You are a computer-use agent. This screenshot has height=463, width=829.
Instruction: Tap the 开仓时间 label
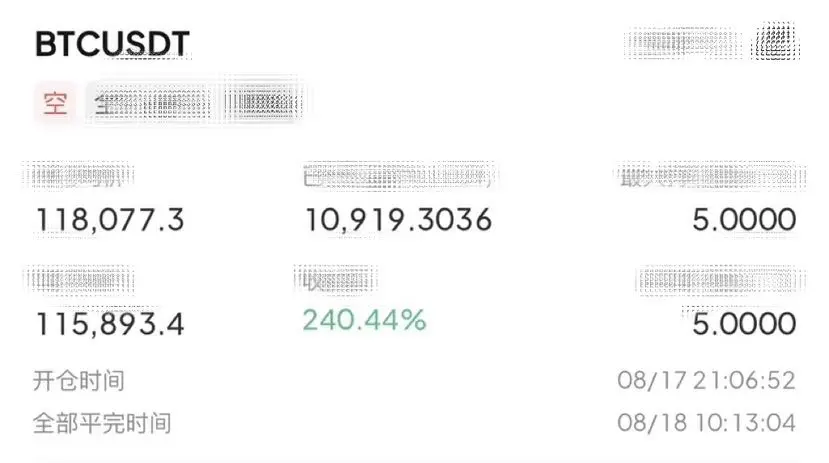(x=79, y=381)
